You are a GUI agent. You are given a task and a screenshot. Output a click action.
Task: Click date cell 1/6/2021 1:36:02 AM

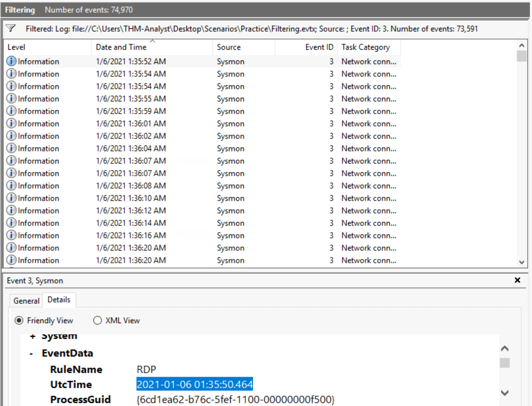tap(131, 136)
